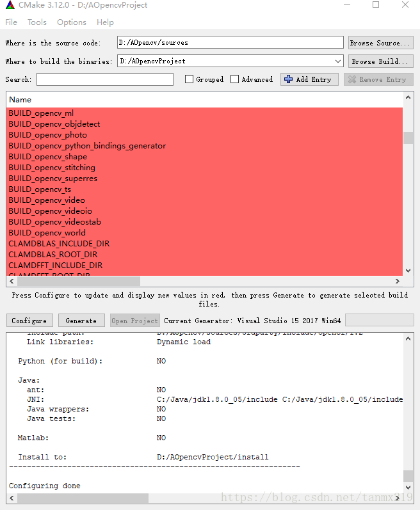Click into the Search input field
This screenshot has height=510, width=420.
click(x=105, y=79)
